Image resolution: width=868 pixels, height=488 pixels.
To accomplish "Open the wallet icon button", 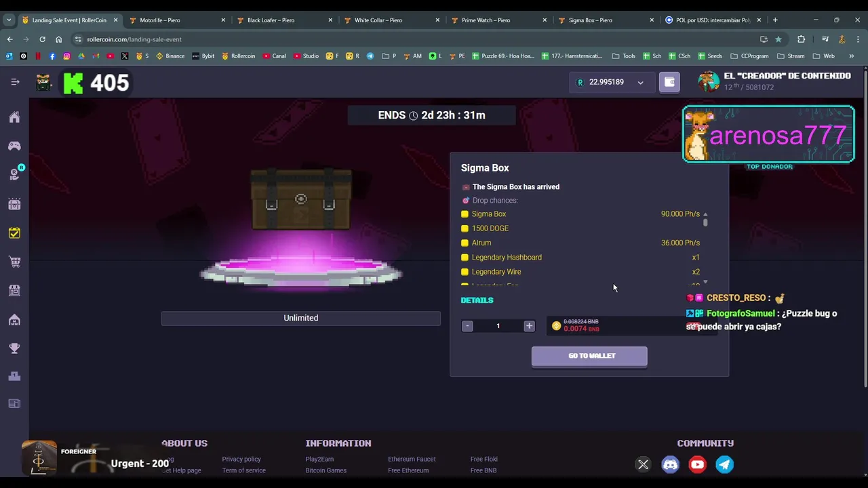I will (669, 82).
